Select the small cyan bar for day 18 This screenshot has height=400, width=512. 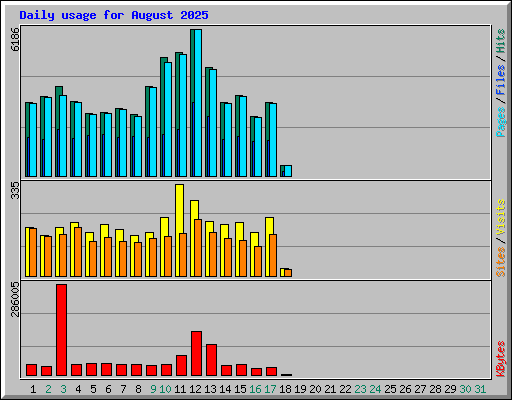pyautogui.click(x=288, y=171)
